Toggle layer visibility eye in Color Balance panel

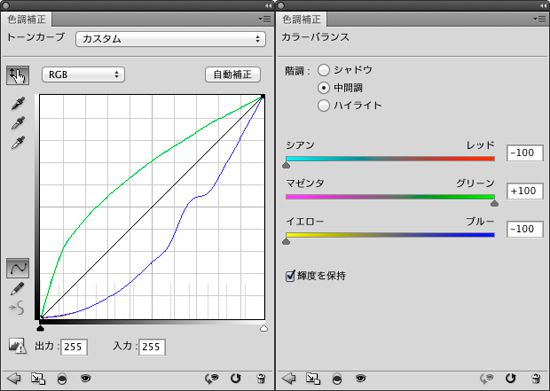360,378
